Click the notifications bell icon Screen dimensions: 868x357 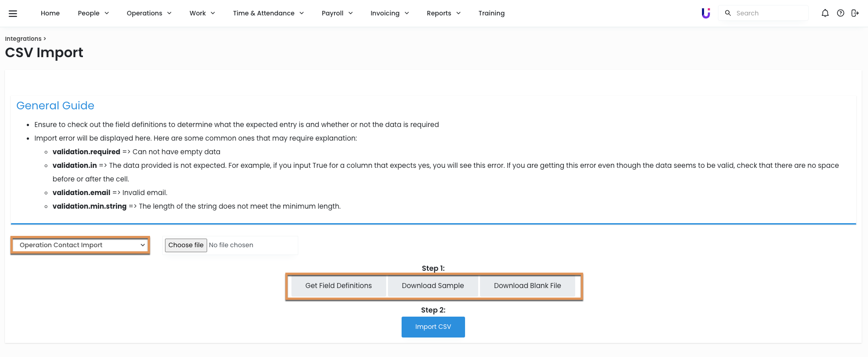pyautogui.click(x=825, y=13)
